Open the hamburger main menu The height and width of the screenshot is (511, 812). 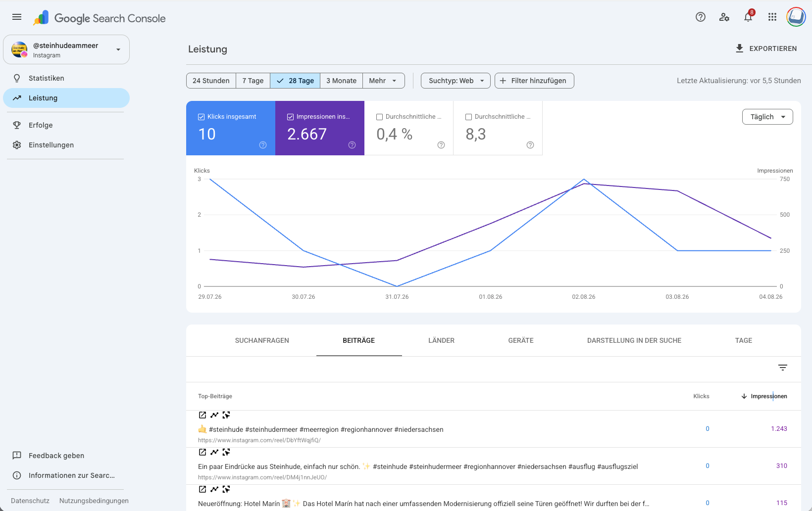coord(17,17)
